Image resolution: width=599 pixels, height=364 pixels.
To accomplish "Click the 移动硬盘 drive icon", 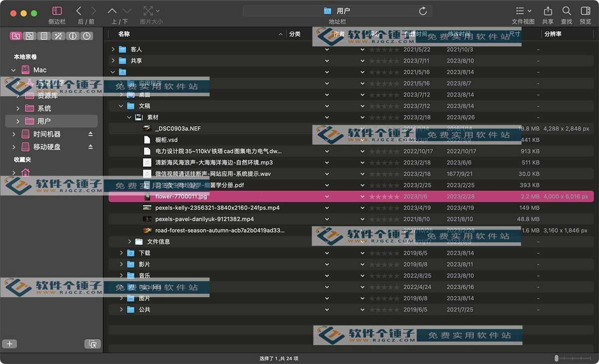I will (25, 147).
